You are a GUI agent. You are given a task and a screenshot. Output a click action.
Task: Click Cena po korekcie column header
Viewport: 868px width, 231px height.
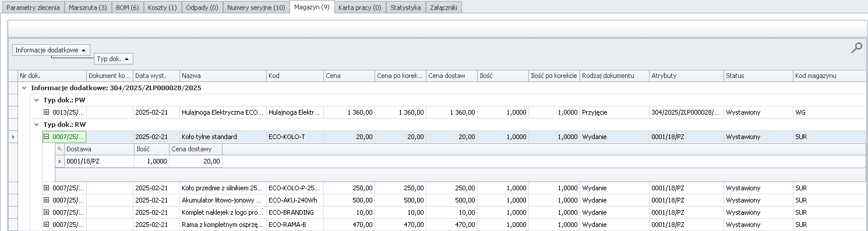[400, 76]
